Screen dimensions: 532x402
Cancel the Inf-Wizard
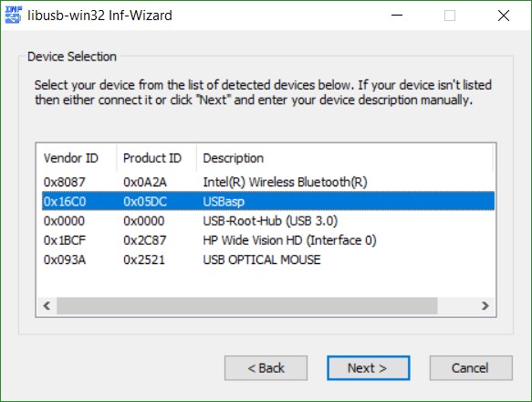pyautogui.click(x=471, y=368)
